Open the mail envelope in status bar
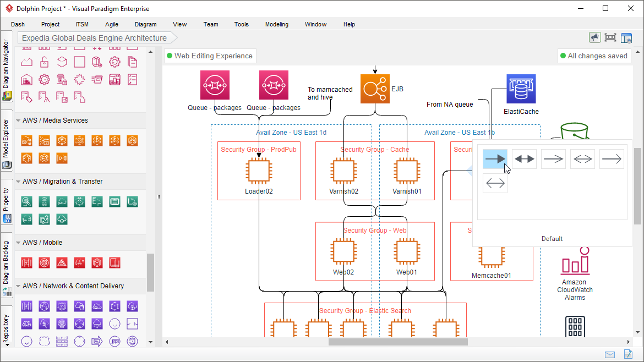644x362 pixels. [x=610, y=355]
